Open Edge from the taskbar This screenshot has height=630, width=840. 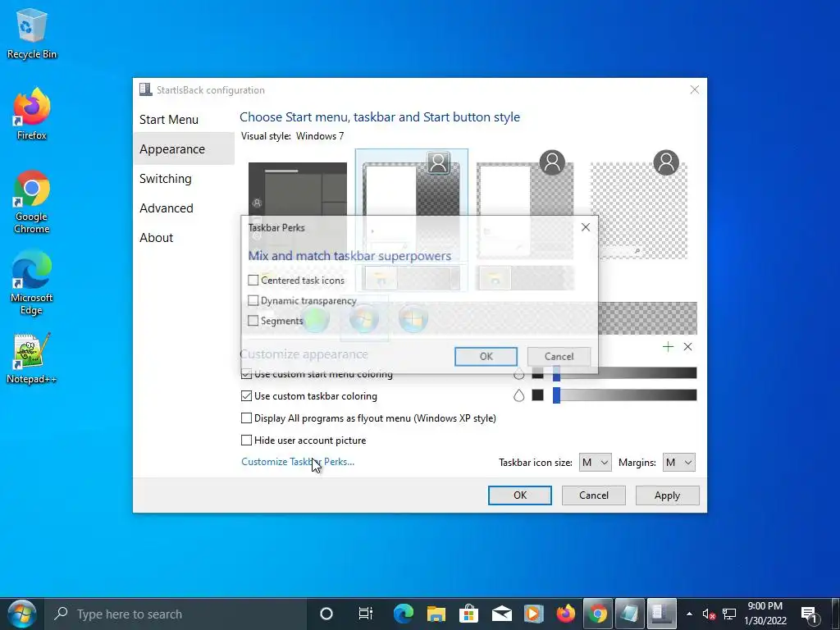[x=404, y=614]
